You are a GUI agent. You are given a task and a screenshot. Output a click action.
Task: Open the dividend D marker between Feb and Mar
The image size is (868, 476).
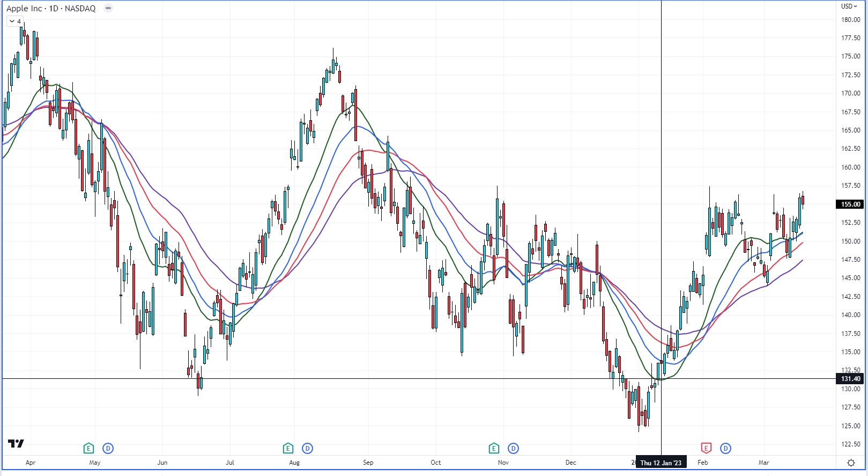pos(725,448)
